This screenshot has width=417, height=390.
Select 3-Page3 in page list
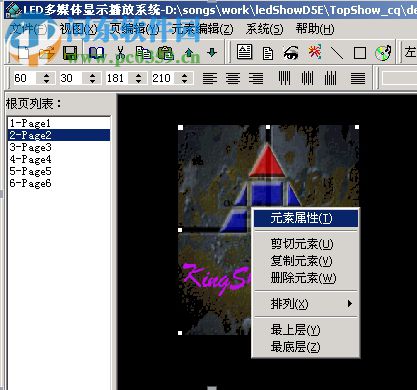coord(59,147)
